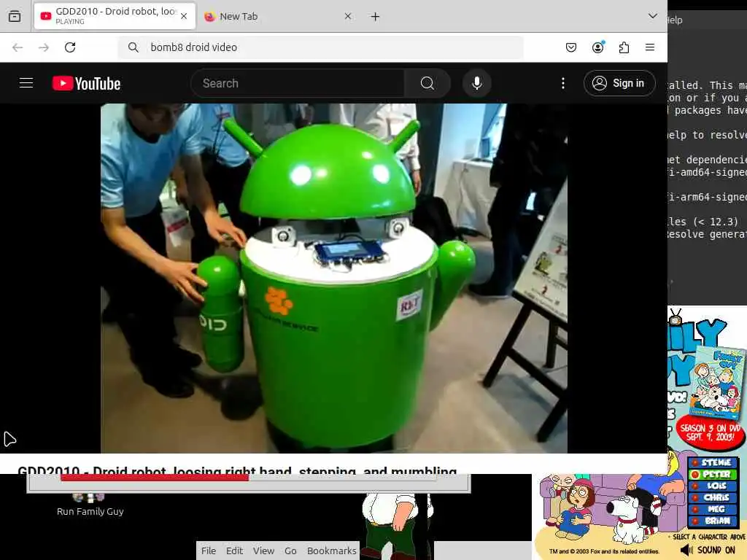Viewport: 747px width, 560px height.
Task: Click the Sign in button
Action: click(619, 83)
